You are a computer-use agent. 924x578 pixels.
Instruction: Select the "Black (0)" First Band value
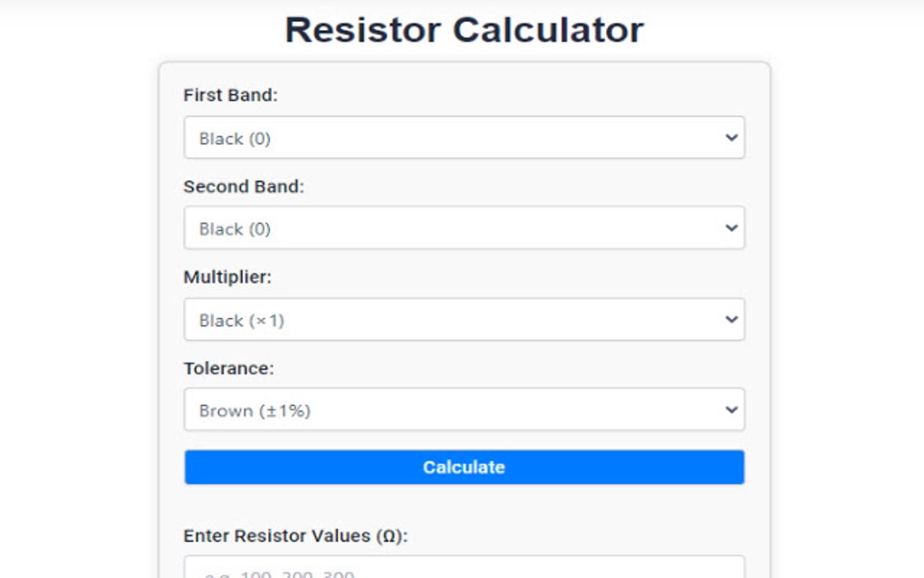click(464, 138)
